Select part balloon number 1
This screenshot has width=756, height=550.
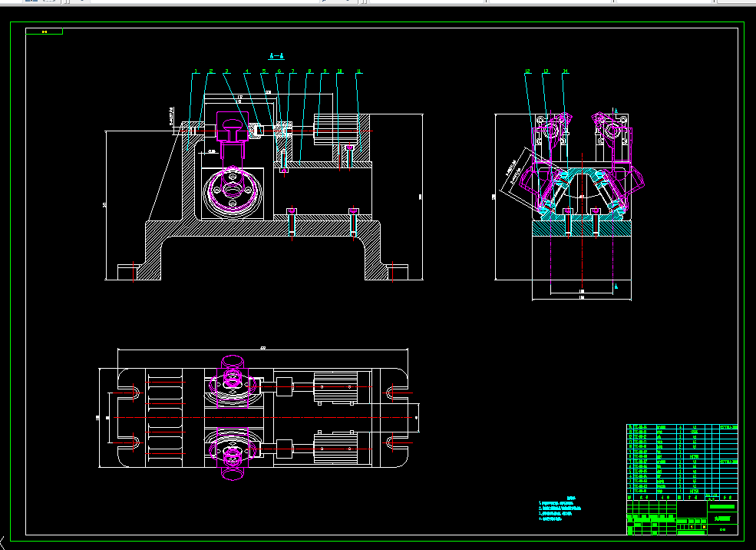click(x=196, y=71)
